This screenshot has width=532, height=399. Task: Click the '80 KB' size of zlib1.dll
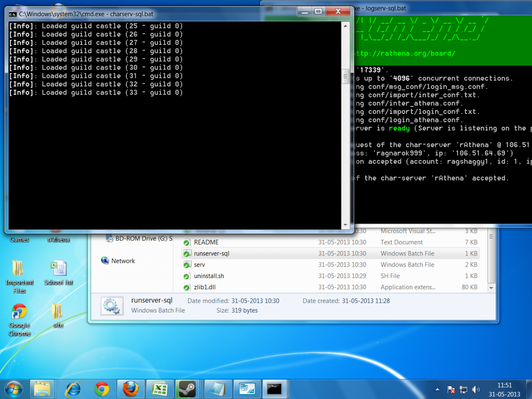469,287
